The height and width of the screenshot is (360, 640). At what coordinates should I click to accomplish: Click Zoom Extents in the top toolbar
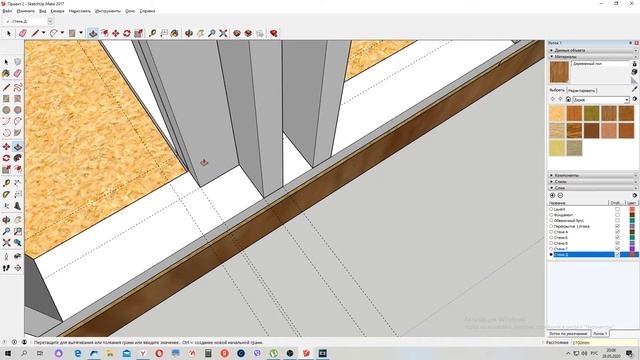[x=223, y=33]
